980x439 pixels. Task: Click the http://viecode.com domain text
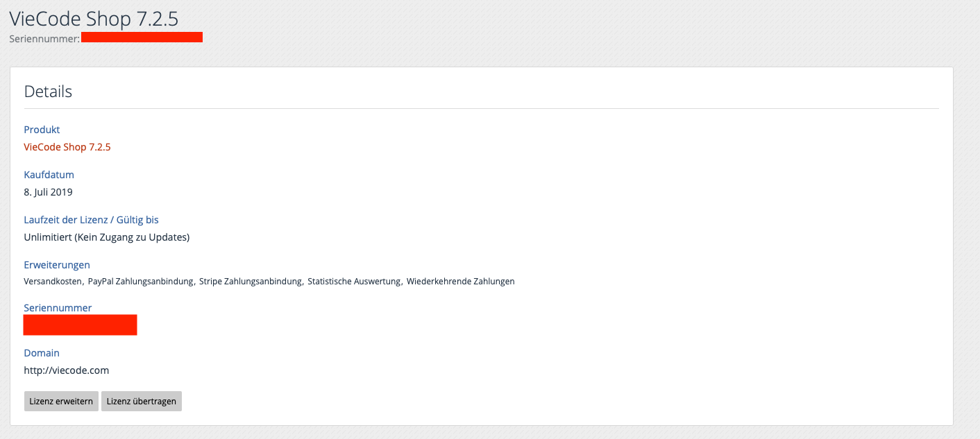66,370
